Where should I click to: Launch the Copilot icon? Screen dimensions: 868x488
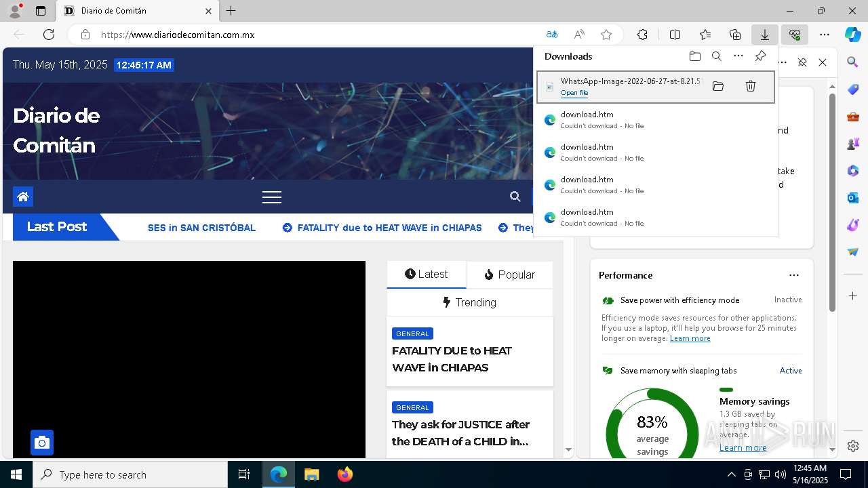[x=853, y=35]
